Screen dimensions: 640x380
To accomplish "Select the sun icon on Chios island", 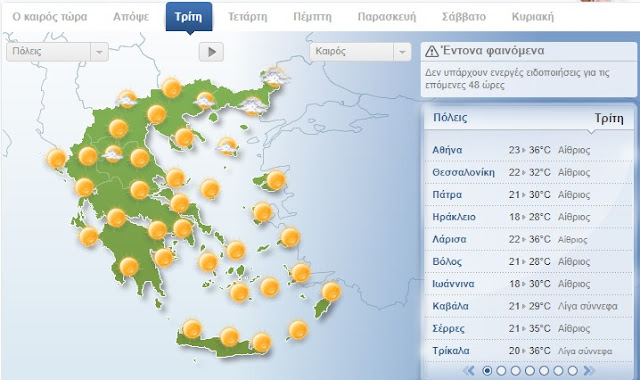I will tap(262, 212).
